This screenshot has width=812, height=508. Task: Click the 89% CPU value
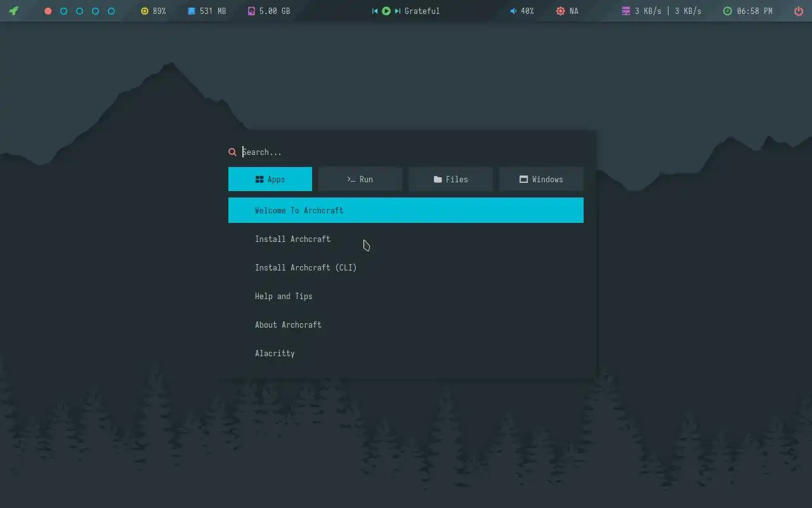[x=159, y=11]
